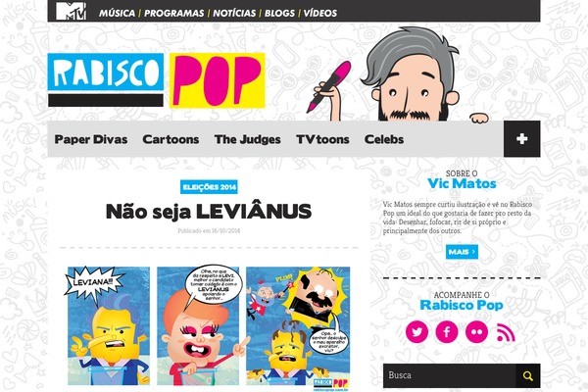Click the Busca search field

click(449, 376)
